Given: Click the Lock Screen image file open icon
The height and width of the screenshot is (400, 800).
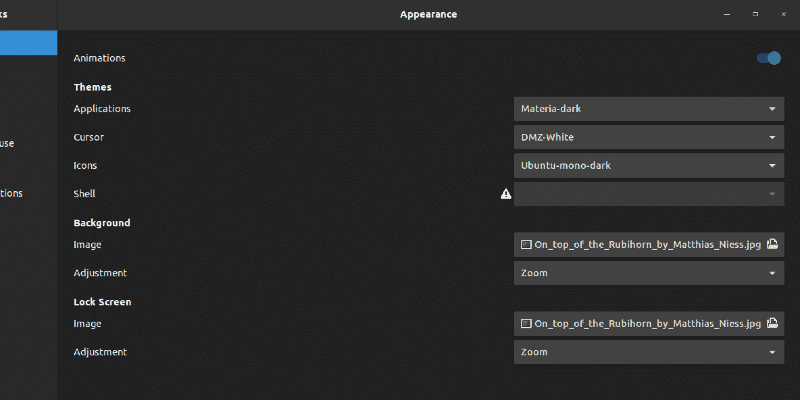Looking at the screenshot, I should coord(772,323).
